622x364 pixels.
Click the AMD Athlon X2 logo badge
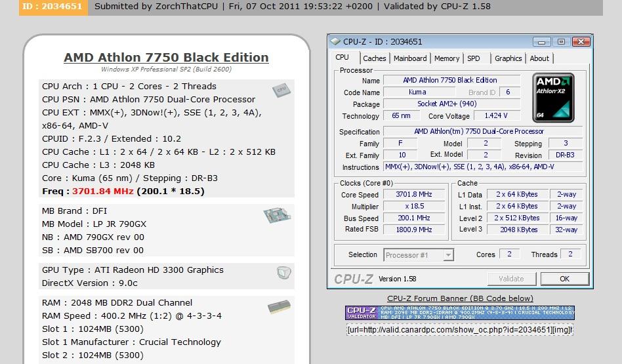(553, 97)
